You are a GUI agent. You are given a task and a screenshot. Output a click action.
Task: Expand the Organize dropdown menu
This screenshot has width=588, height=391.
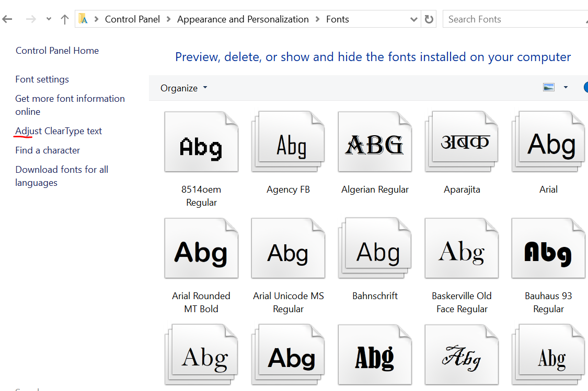(183, 88)
